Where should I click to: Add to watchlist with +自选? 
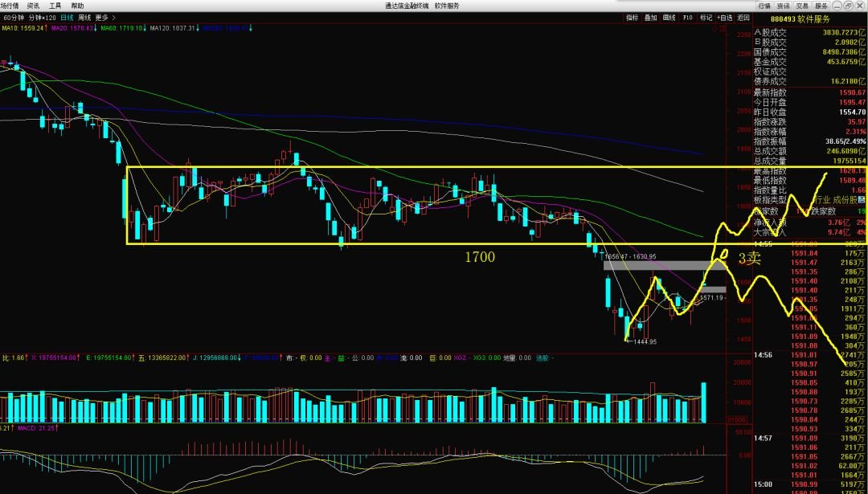pyautogui.click(x=724, y=18)
